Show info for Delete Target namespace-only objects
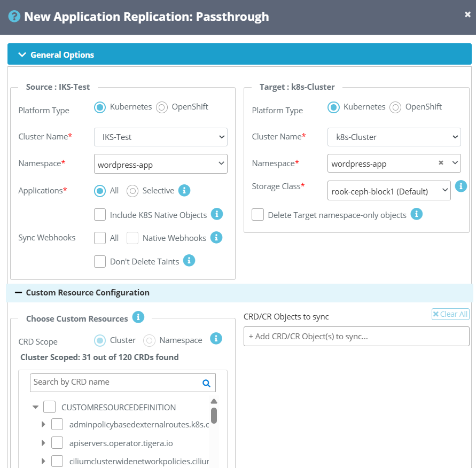This screenshot has height=468, width=476. coord(417,214)
